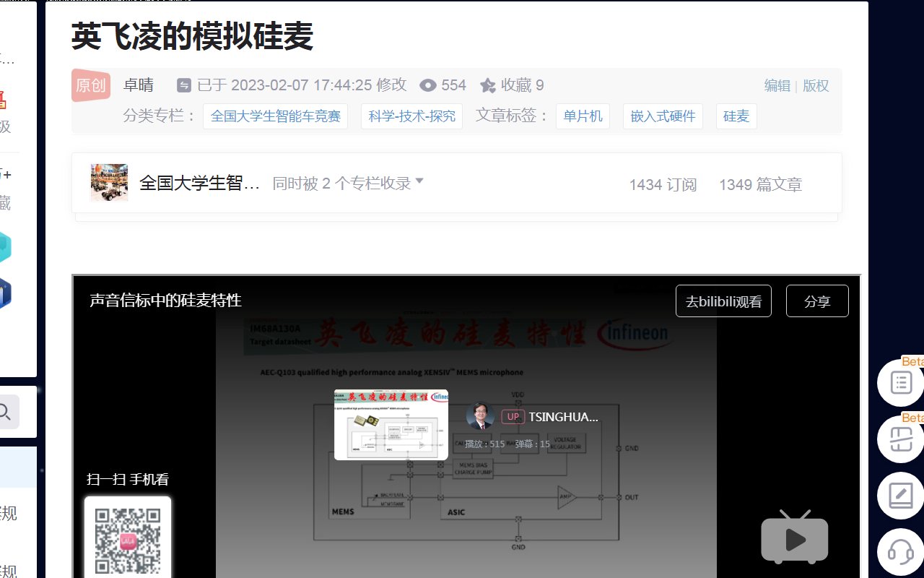Image resolution: width=924 pixels, height=578 pixels.
Task: Open 全国大学生智能车竞赛 category tag
Action: [276, 116]
